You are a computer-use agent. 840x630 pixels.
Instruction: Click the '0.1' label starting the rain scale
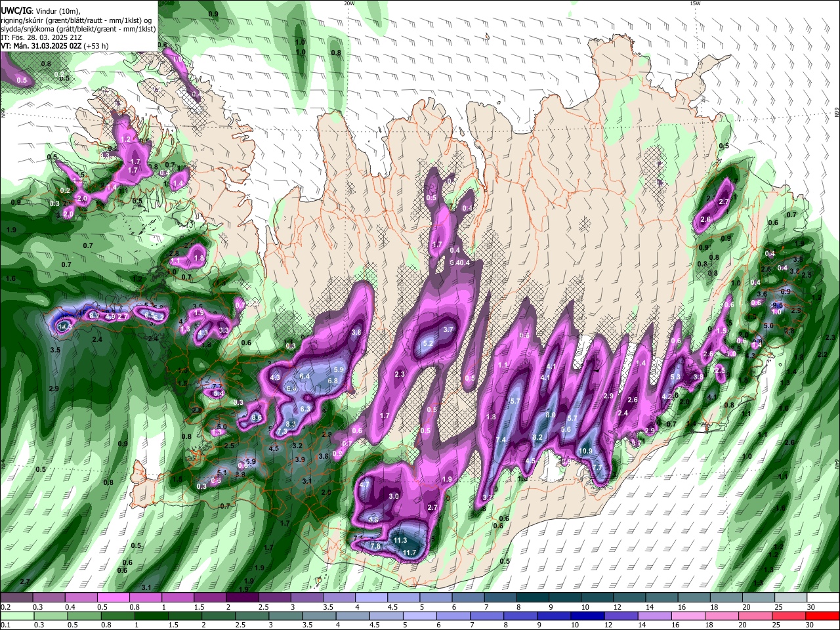(5, 625)
